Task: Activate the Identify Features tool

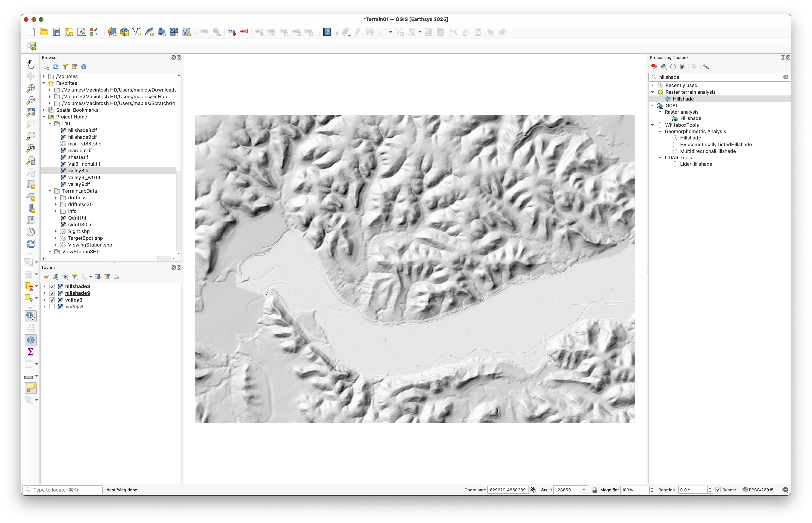Action: (31, 316)
